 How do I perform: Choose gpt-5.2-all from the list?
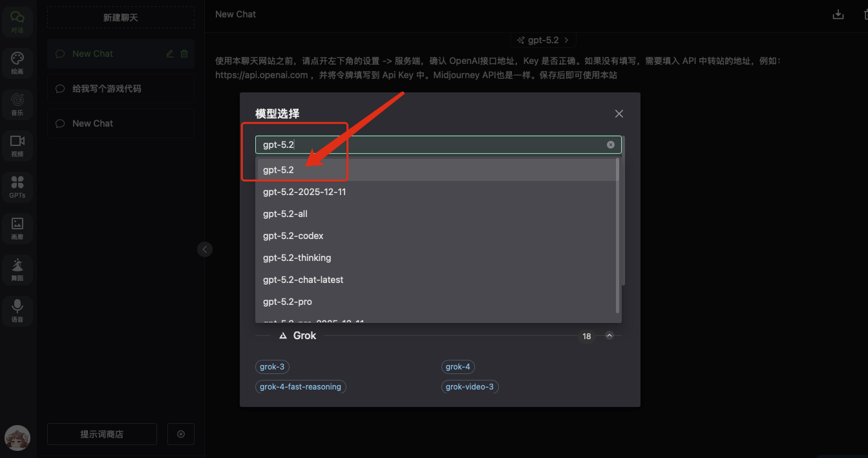(x=436, y=214)
